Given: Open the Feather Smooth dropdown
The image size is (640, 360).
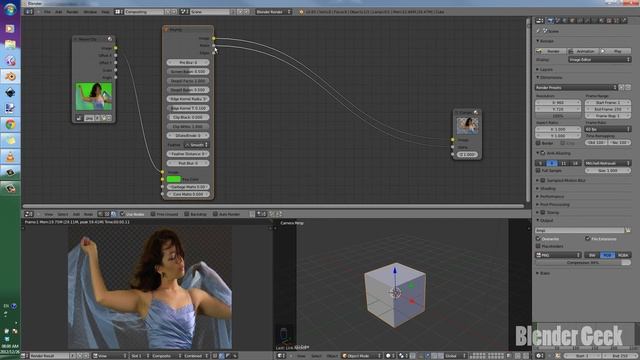Looking at the screenshot, I should tap(196, 144).
